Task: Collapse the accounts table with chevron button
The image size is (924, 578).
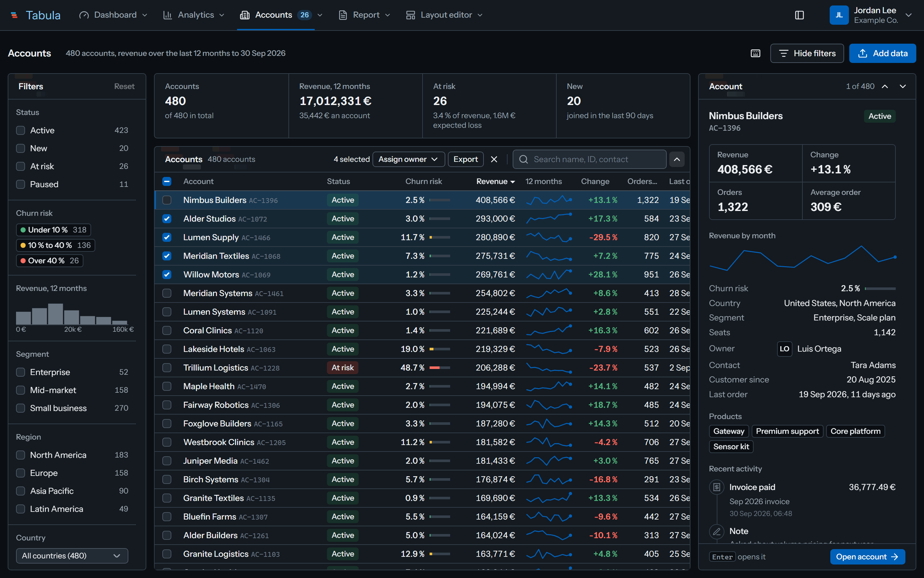Action: [677, 159]
